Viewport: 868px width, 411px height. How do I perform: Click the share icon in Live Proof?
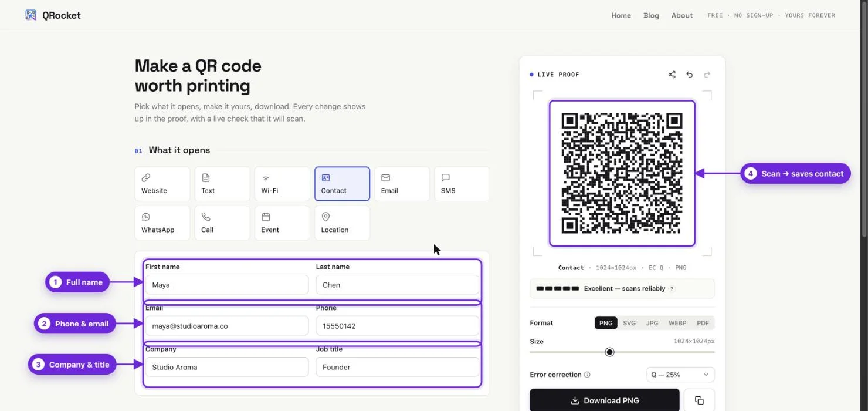(x=672, y=75)
